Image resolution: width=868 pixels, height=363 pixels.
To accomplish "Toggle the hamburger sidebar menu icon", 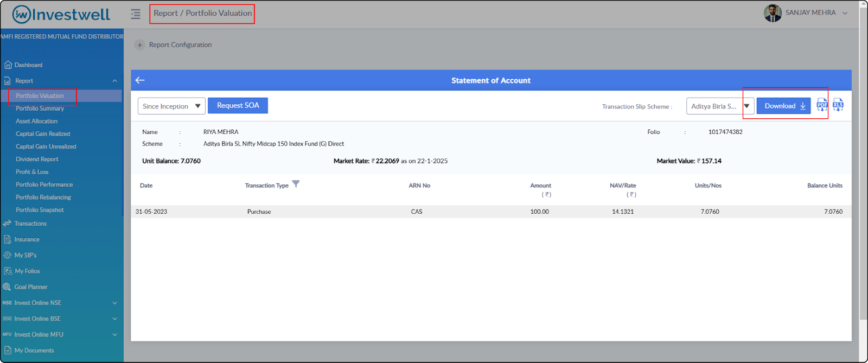I will tap(136, 14).
